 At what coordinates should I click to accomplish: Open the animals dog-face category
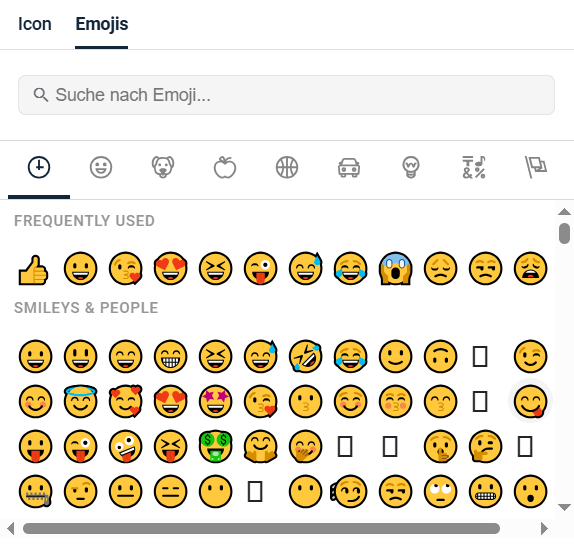(163, 167)
